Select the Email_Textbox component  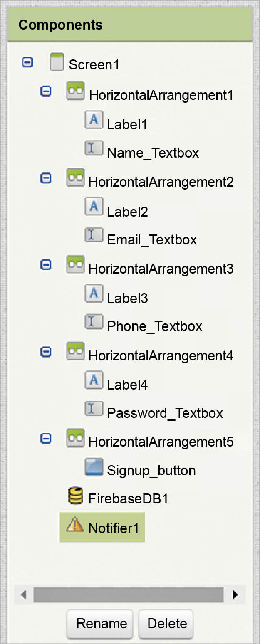point(152,240)
